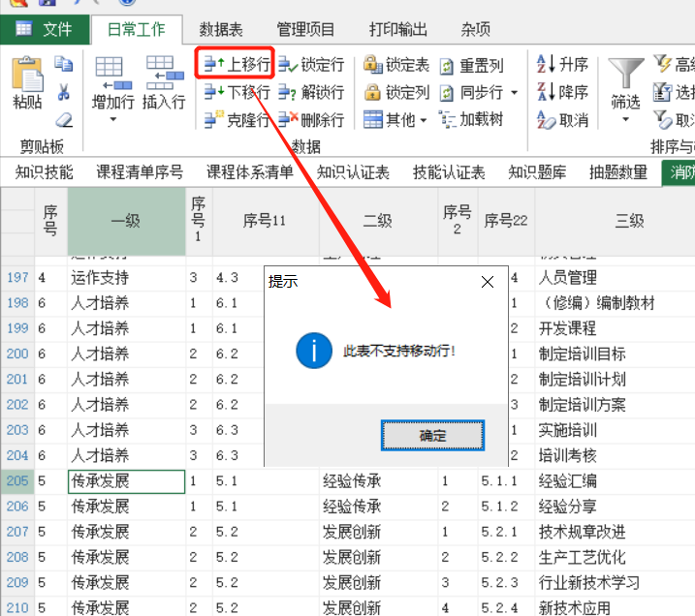
Task: Click 克隆行 to clone the row
Action: [237, 120]
